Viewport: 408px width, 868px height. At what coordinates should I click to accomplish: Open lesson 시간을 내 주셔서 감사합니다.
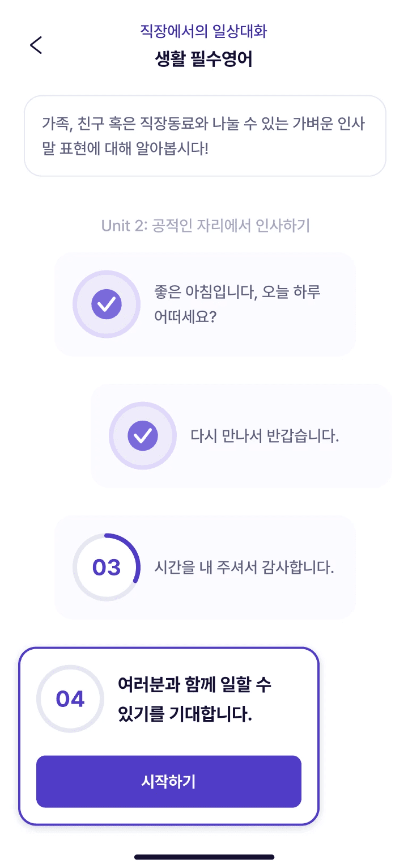tap(244, 568)
